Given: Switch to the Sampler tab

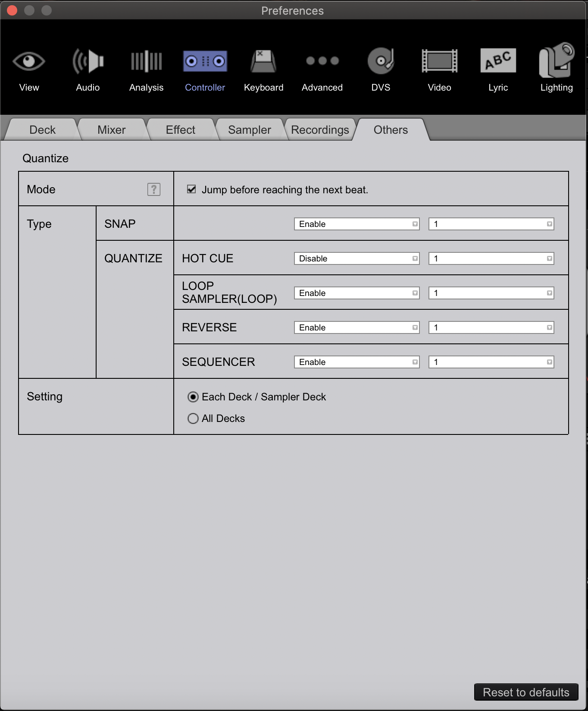Looking at the screenshot, I should [249, 130].
